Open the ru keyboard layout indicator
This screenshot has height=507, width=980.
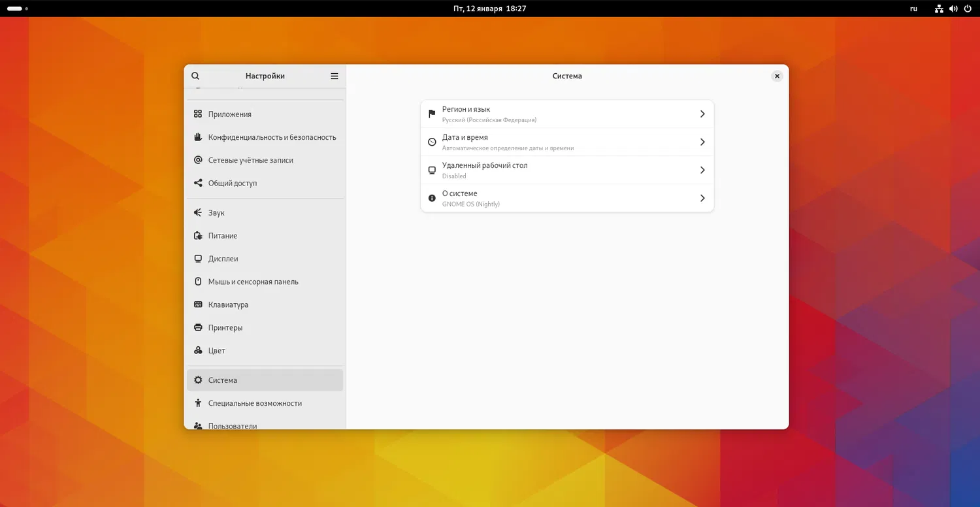913,8
